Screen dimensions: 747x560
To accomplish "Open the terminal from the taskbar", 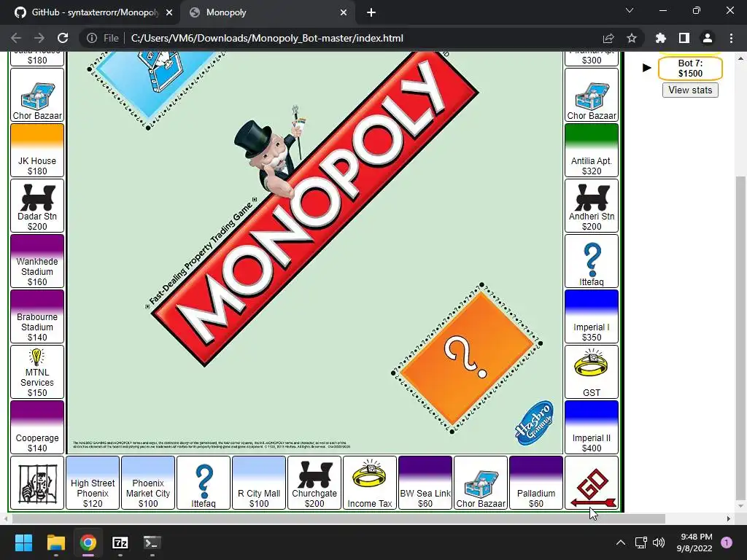I will 152,542.
